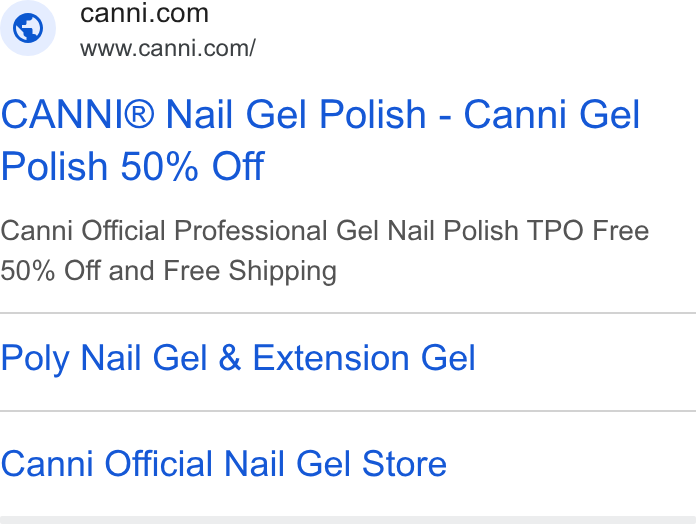This screenshot has height=524, width=696.
Task: Open Poly Nail Gel & Extension Gel sitelink
Action: (238, 358)
